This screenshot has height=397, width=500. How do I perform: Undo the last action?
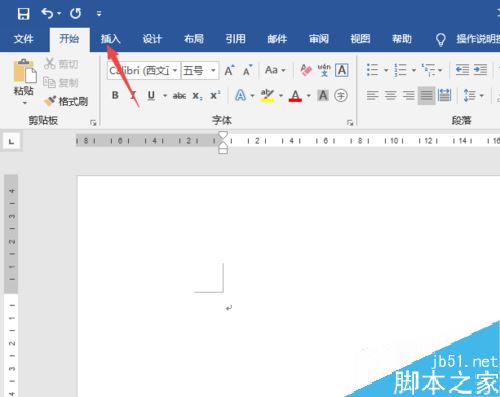coord(47,13)
